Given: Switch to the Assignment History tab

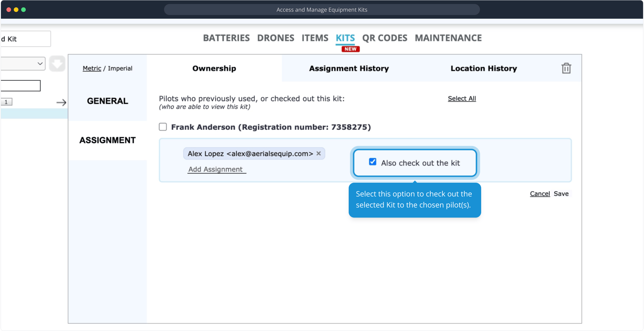Looking at the screenshot, I should tap(349, 68).
